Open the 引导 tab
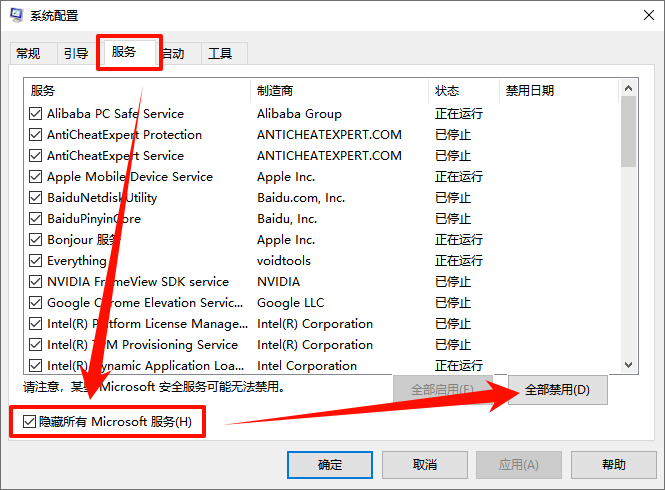Viewport: 665px width, 490px height. (76, 53)
